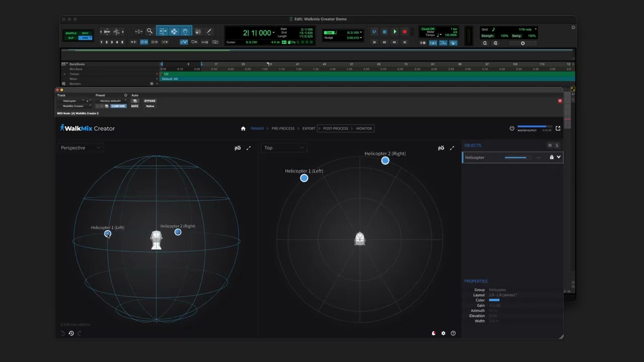Switch to the POST-PROCESS tab
The image size is (644, 362).
336,128
